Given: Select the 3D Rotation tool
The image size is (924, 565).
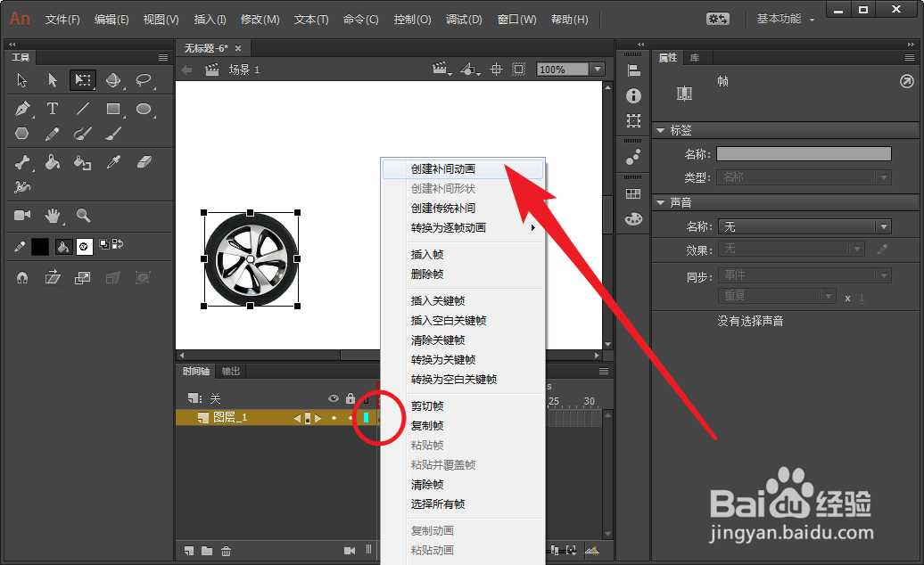Looking at the screenshot, I should (113, 80).
